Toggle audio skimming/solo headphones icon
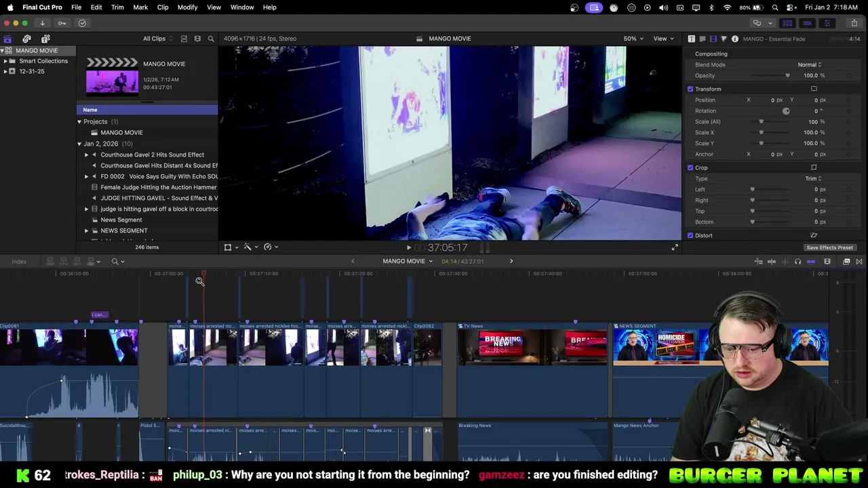This screenshot has height=488, width=868. [798, 262]
